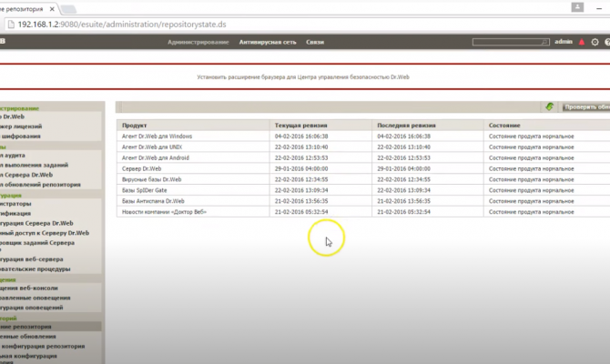Close the repository browser tab

click(x=52, y=9)
